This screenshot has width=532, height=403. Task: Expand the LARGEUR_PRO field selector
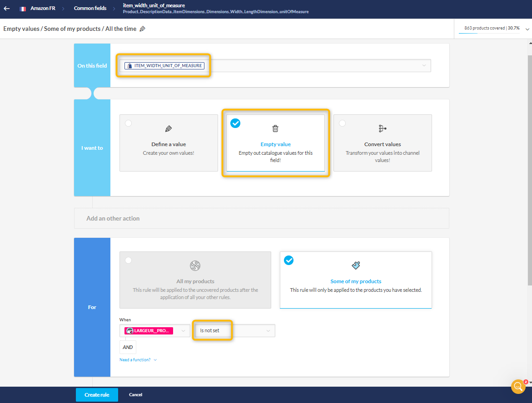pos(183,331)
